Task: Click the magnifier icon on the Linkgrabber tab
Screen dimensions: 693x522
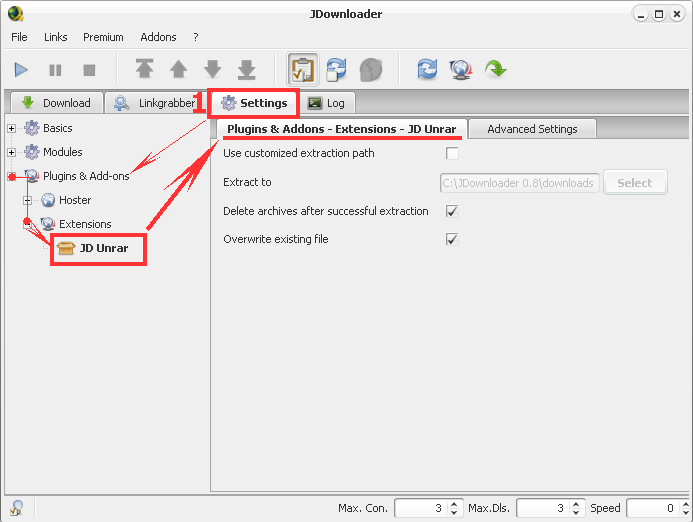Action: (122, 103)
